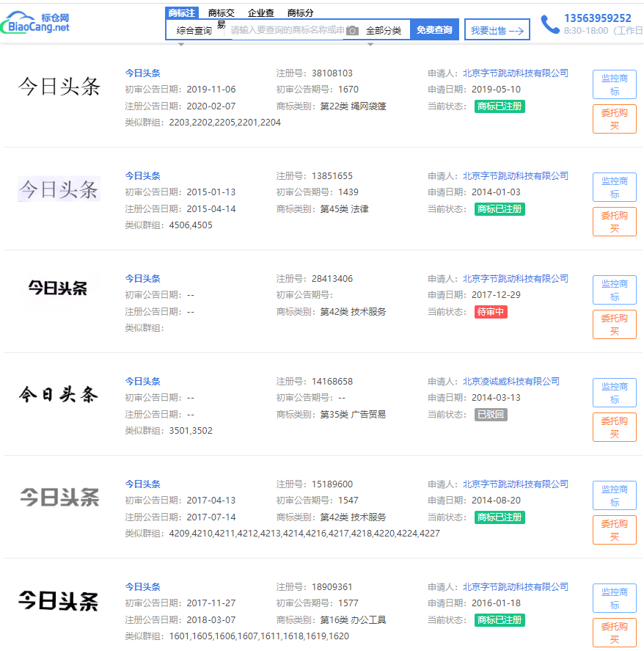This screenshot has height=651, width=644.
Task: Click 委托购买 for 第22类 绳网袋篷 trademark
Action: pyautogui.click(x=615, y=119)
